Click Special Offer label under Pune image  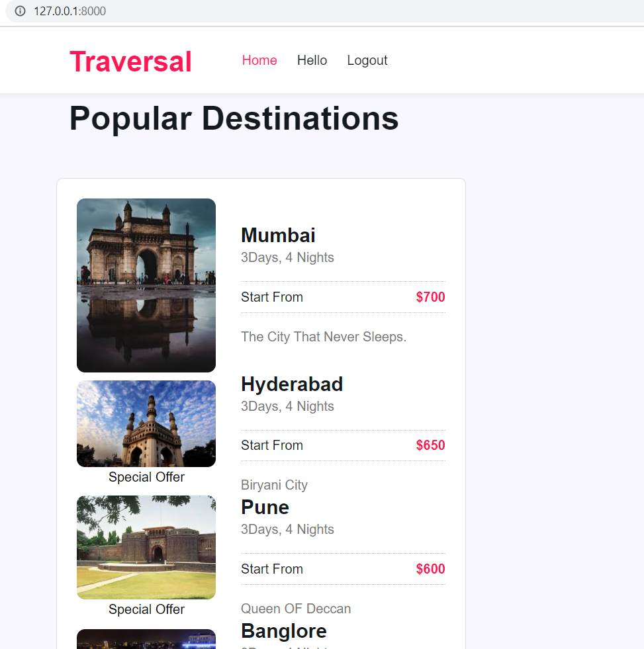pos(147,609)
